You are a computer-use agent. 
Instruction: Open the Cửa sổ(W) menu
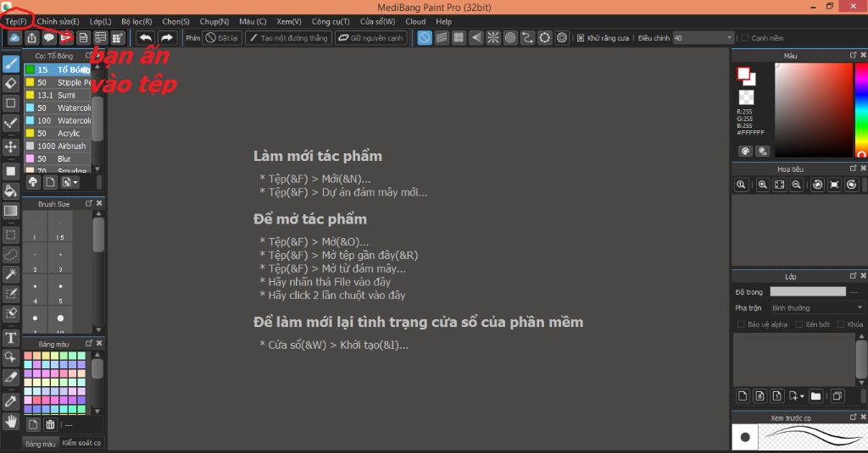377,21
